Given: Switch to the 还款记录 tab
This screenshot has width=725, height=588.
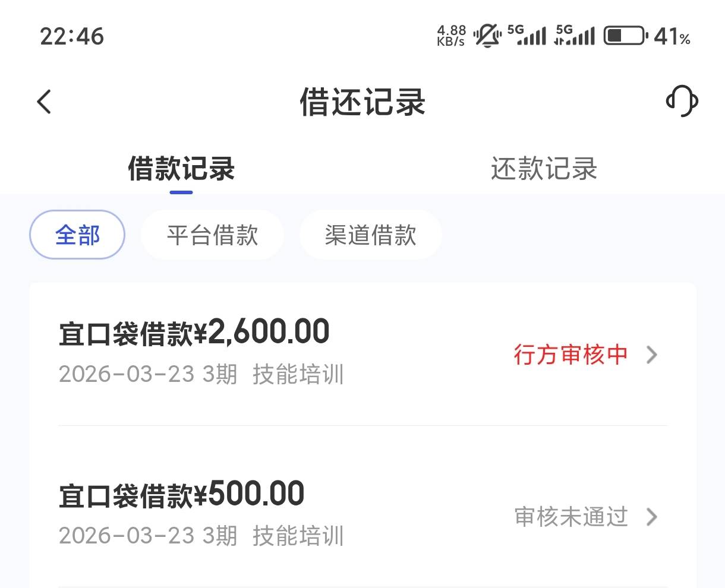Looking at the screenshot, I should tap(544, 169).
